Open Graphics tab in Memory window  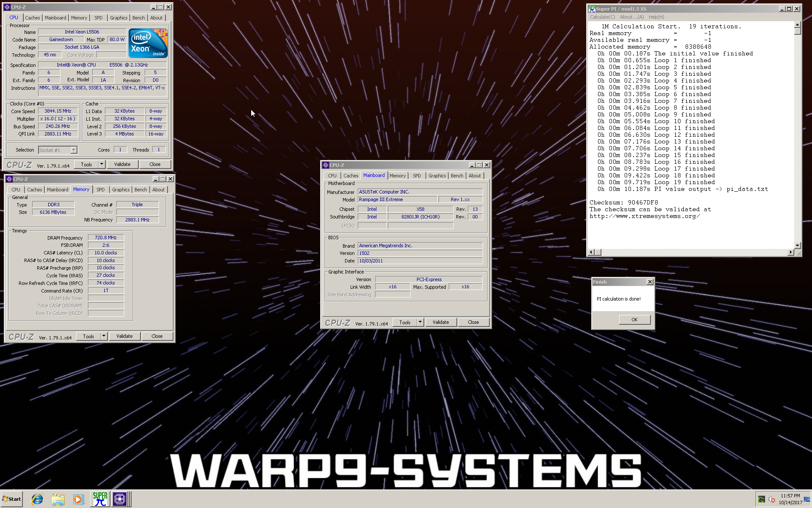(121, 190)
